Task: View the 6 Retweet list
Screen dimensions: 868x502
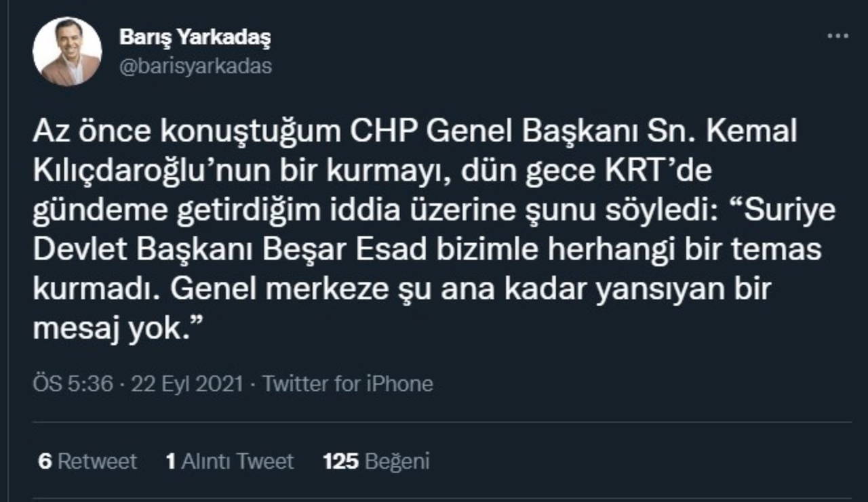Action: (87, 461)
